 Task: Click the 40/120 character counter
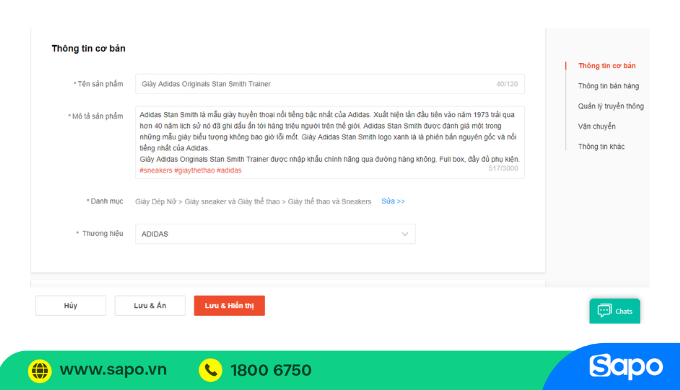(x=507, y=84)
